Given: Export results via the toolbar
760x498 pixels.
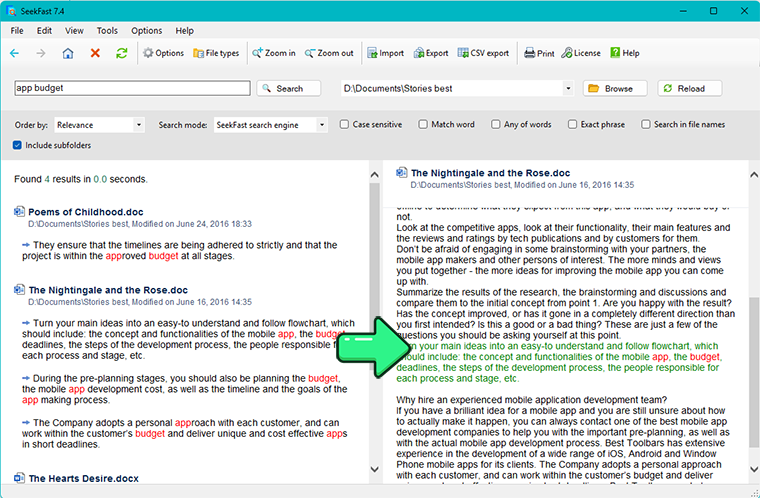Looking at the screenshot, I should 431,53.
